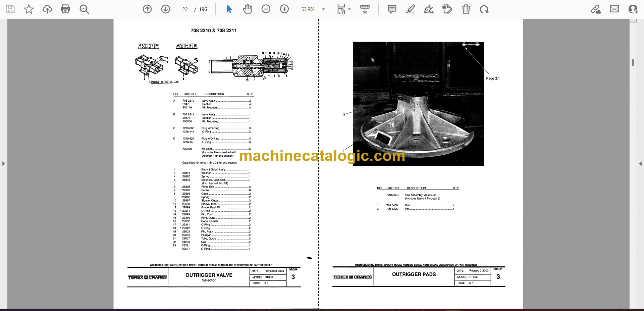Click the 'Selector' subtitle text
Viewport: 644px width, 311px height.
pyautogui.click(x=209, y=280)
